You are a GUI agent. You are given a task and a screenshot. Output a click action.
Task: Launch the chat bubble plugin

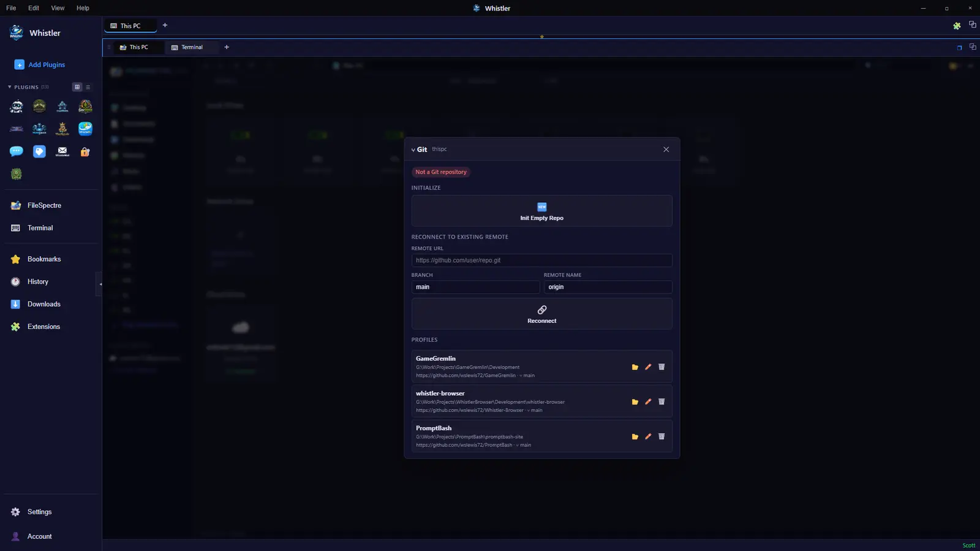click(17, 151)
